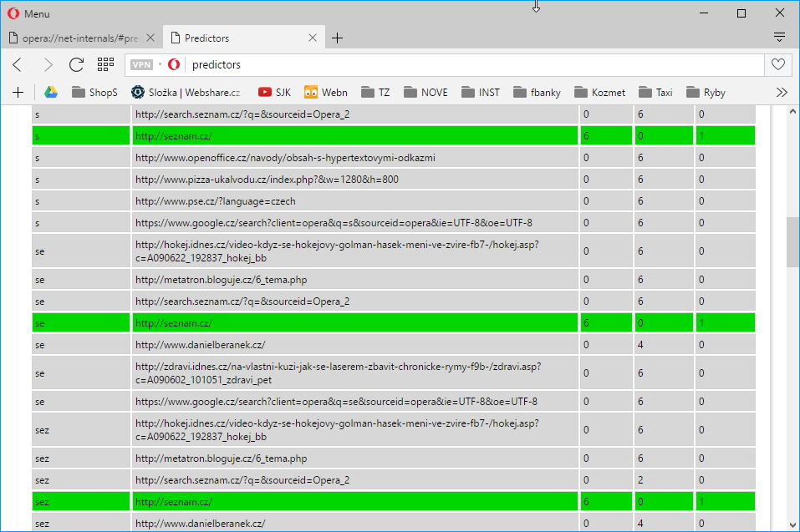Select the openoffice.cz navody URL cell
The width and height of the screenshot is (800, 532).
pos(355,158)
